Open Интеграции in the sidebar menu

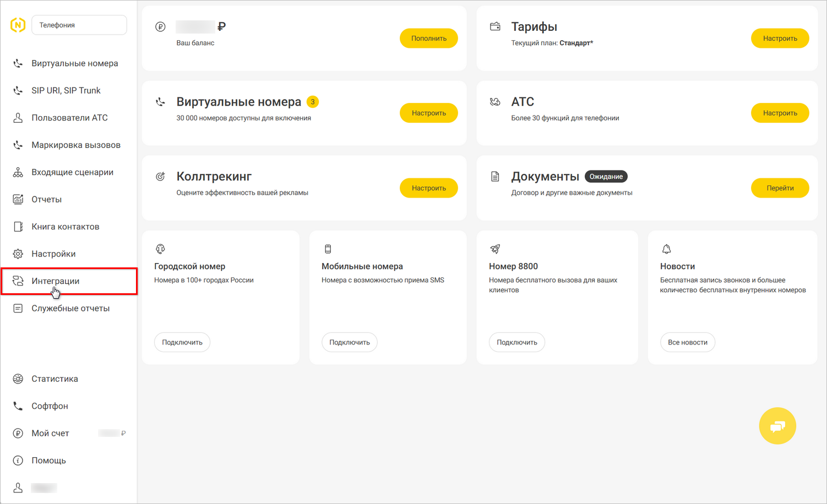[x=55, y=281]
